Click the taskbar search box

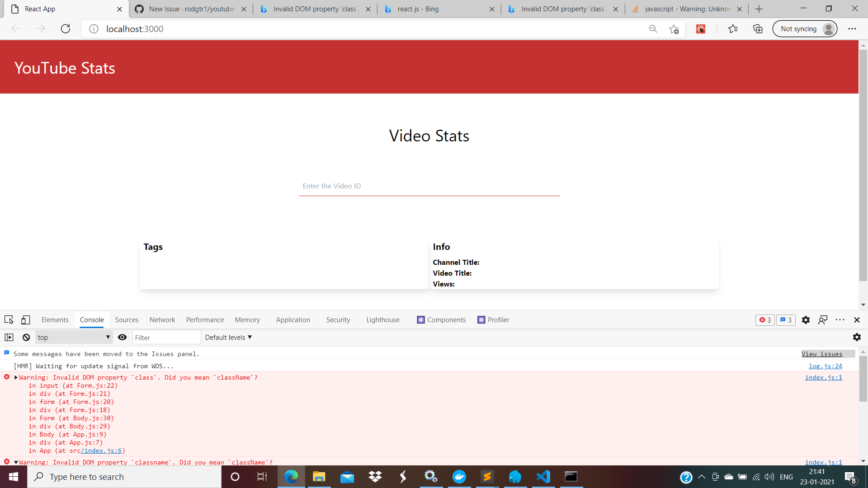pyautogui.click(x=124, y=477)
